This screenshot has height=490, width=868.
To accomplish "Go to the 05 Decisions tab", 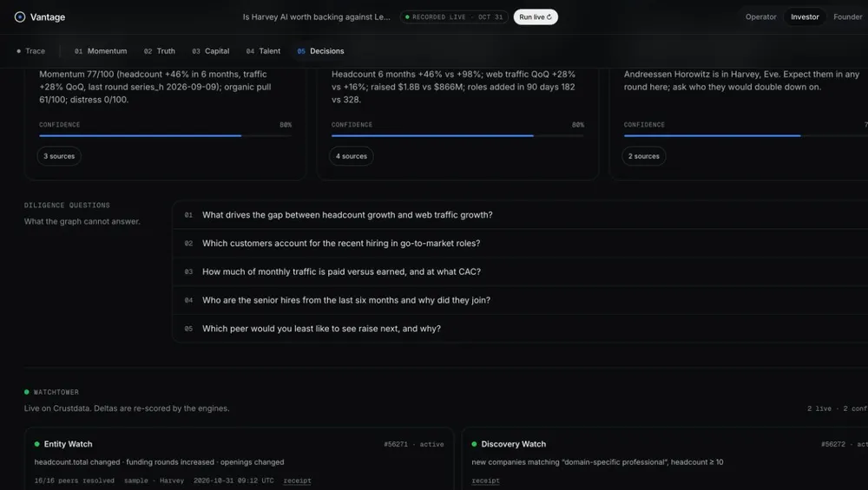I will [320, 51].
